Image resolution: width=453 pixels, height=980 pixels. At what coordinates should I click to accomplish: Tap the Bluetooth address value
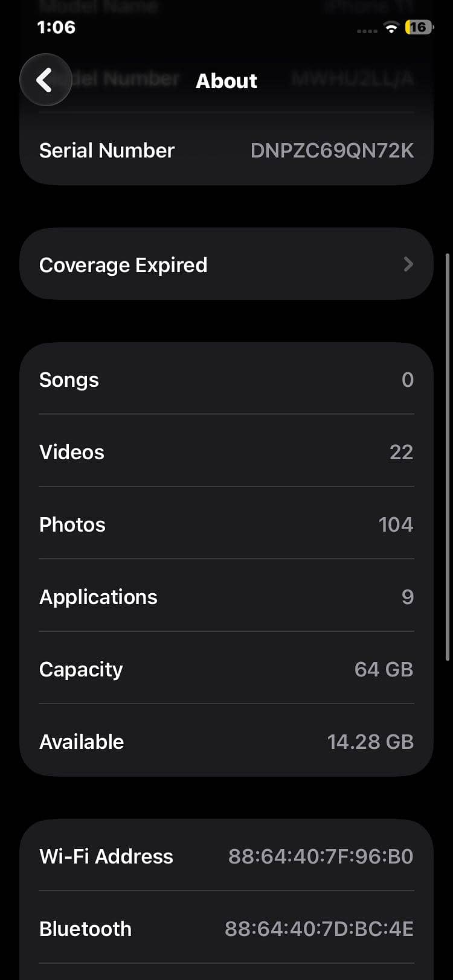click(319, 928)
